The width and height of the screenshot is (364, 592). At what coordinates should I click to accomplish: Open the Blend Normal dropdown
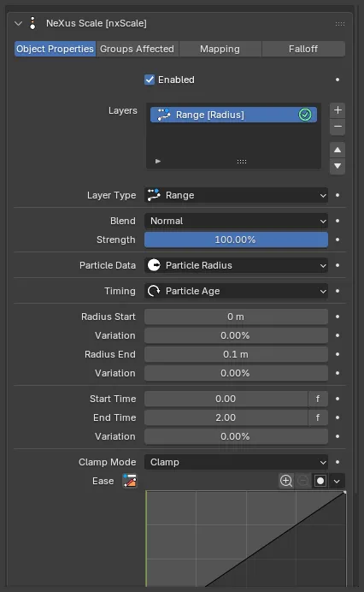coord(236,221)
